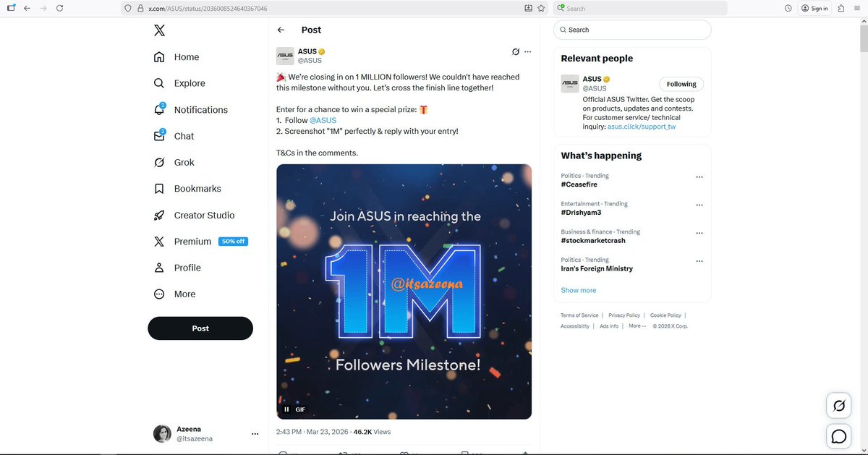Open Cookie Policy footer link

pos(665,315)
